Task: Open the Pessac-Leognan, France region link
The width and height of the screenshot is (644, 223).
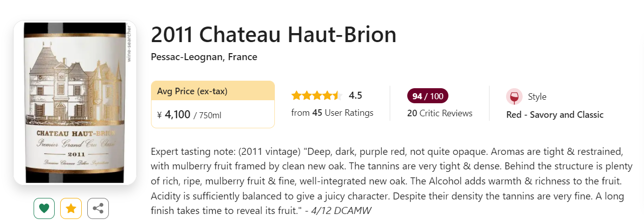Action: (204, 57)
